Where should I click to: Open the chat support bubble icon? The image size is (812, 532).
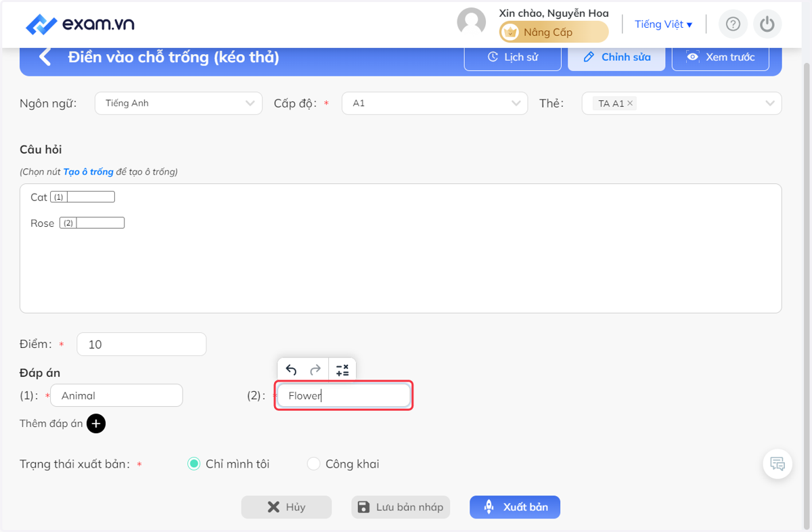[x=777, y=464]
